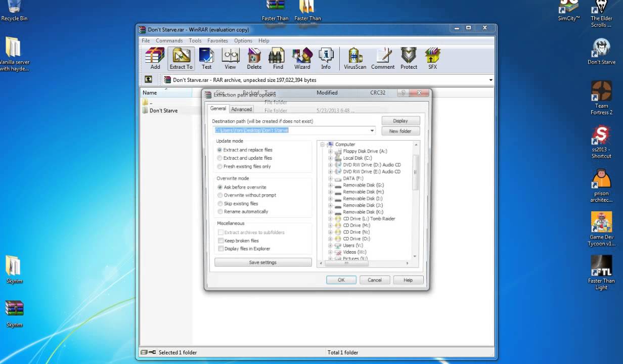The width and height of the screenshot is (623, 364).
Task: Select Extract and replace files option
Action: tap(245, 150)
